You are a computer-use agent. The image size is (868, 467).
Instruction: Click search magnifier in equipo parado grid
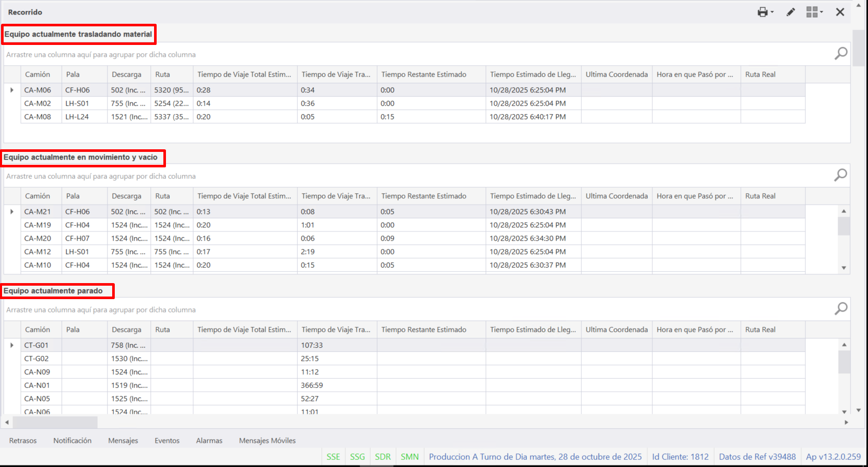[841, 309]
